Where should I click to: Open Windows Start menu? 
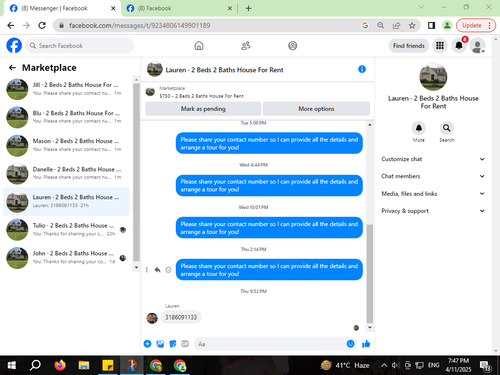click(12, 366)
